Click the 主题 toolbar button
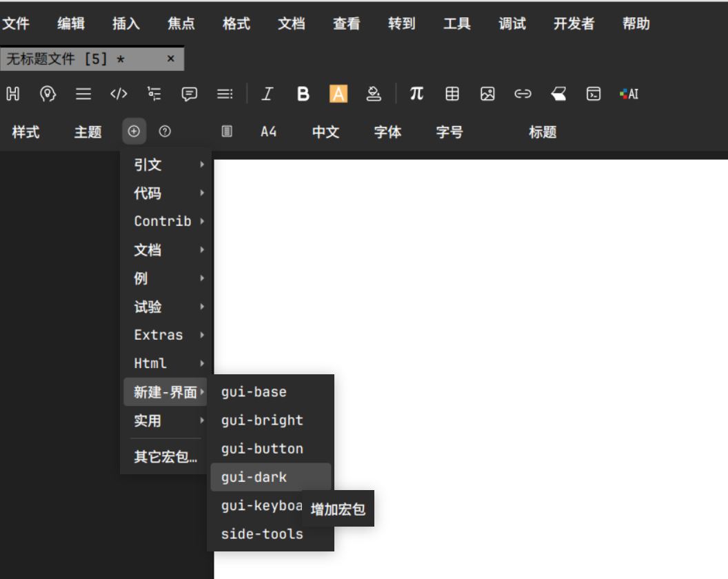The height and width of the screenshot is (579, 728). (x=88, y=132)
